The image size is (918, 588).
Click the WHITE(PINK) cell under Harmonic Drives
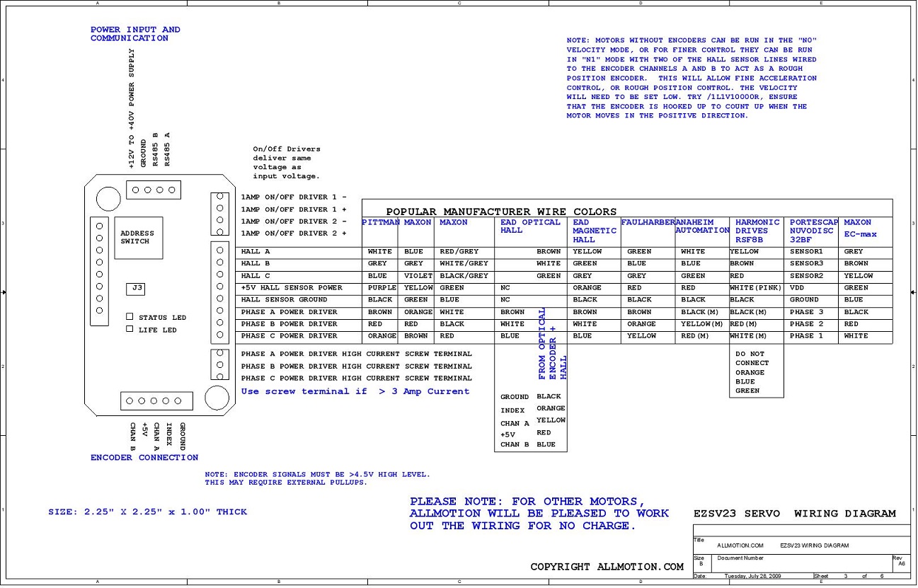pyautogui.click(x=755, y=288)
